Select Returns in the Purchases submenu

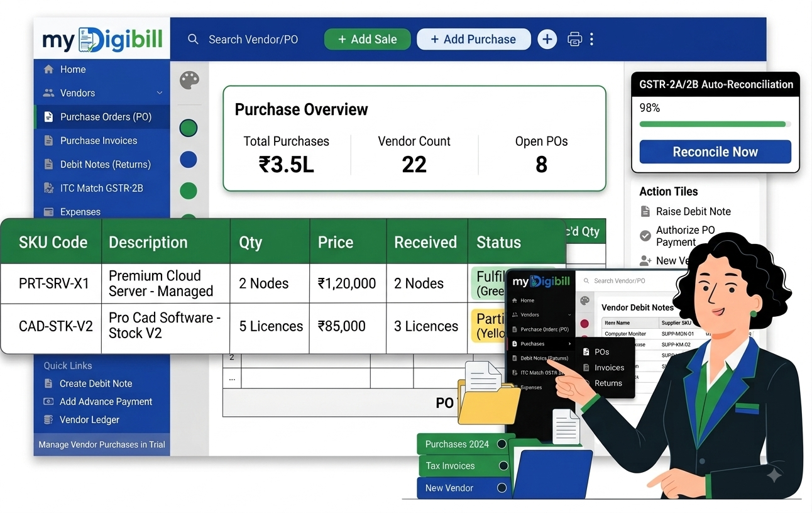tap(608, 383)
